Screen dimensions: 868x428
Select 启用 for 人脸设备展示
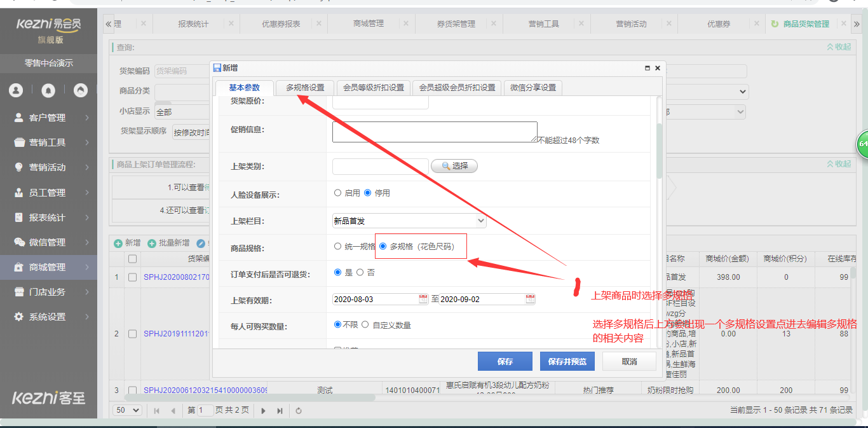(x=337, y=193)
